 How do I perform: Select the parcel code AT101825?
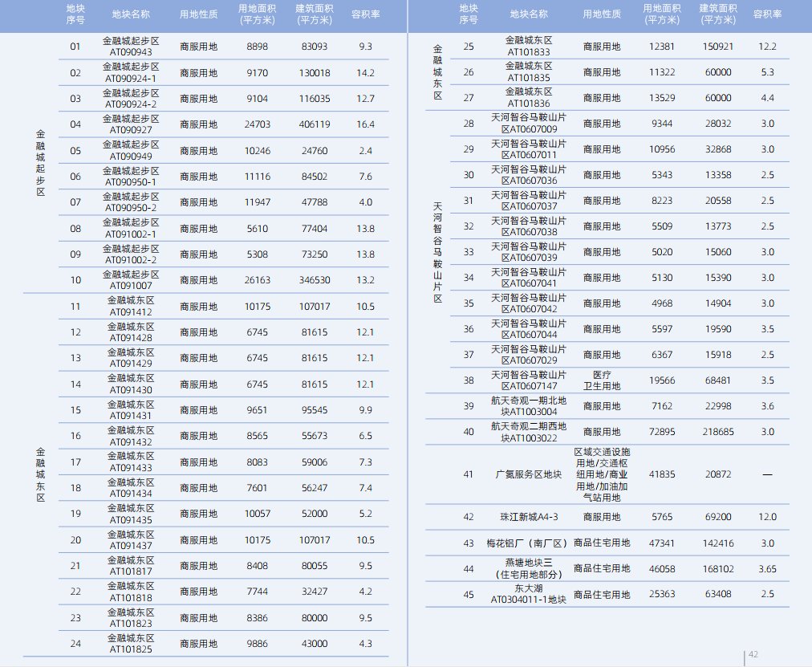[x=131, y=649]
